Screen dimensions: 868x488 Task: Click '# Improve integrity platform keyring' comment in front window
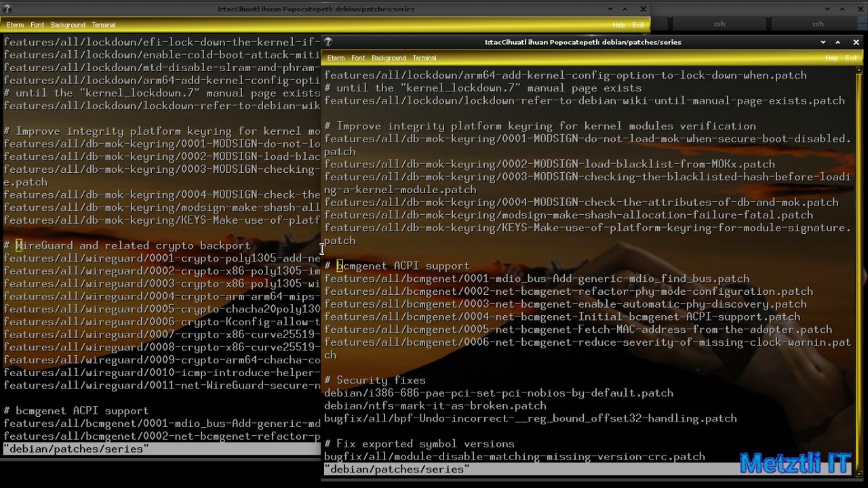click(x=540, y=126)
